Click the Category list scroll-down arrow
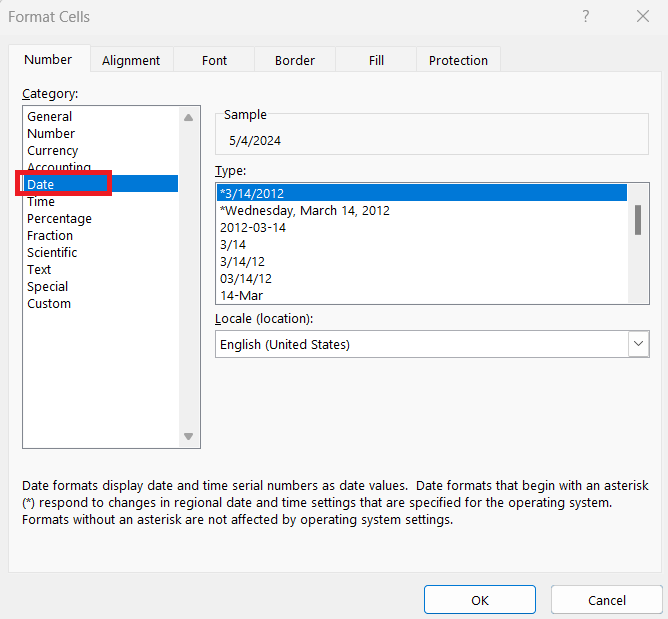668x619 pixels. 188,436
